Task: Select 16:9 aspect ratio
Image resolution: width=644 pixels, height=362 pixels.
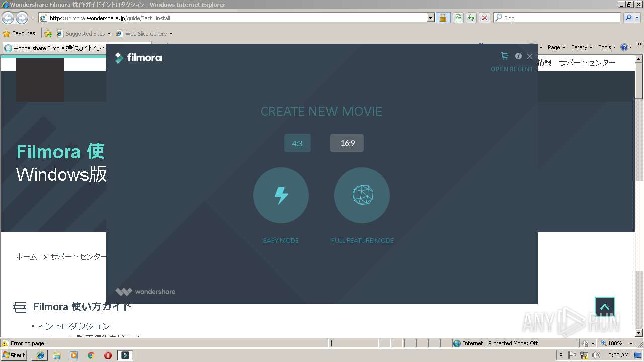Action: point(347,143)
